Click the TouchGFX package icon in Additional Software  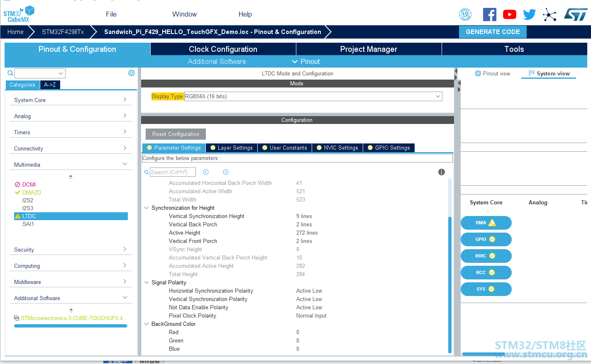click(17, 318)
